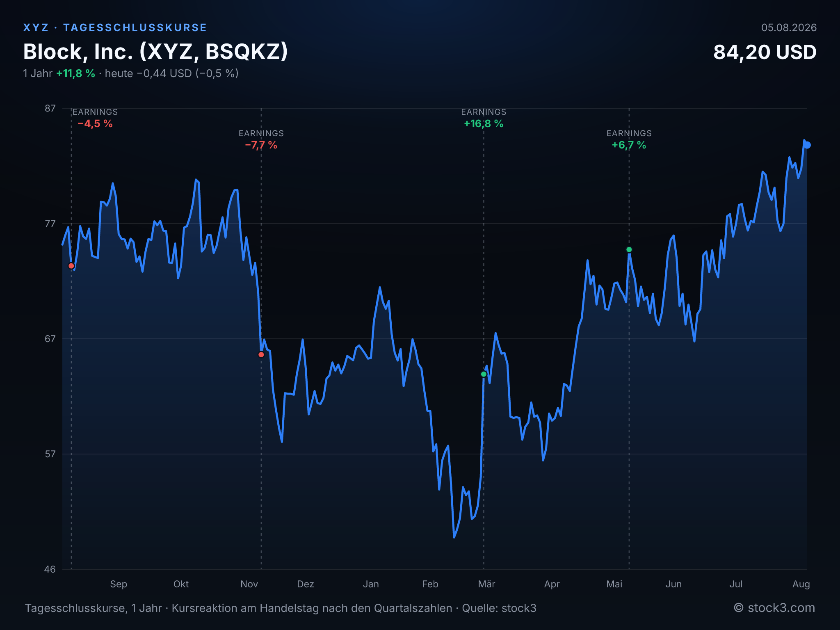840x630 pixels.
Task: Click the price '84,20 USD'
Action: 765,52
